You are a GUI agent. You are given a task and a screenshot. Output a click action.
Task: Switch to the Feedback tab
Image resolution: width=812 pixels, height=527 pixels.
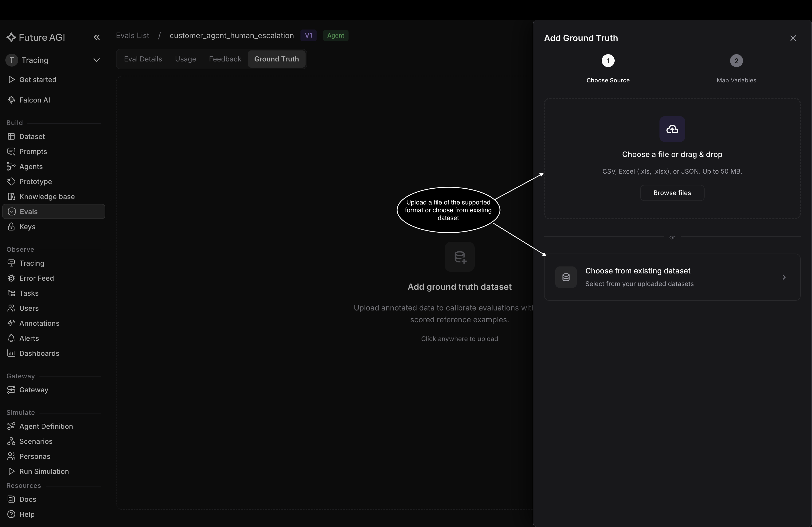pos(225,59)
